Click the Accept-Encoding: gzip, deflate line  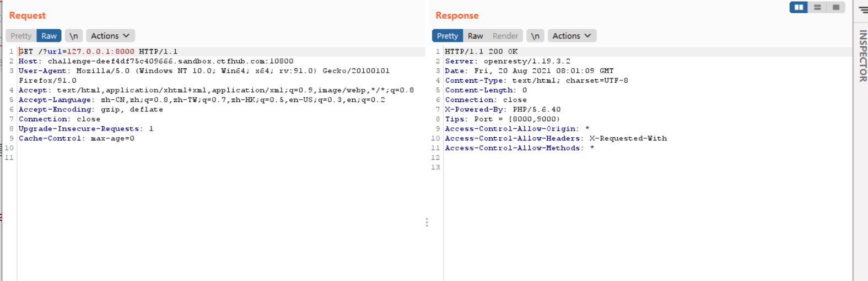click(x=91, y=109)
